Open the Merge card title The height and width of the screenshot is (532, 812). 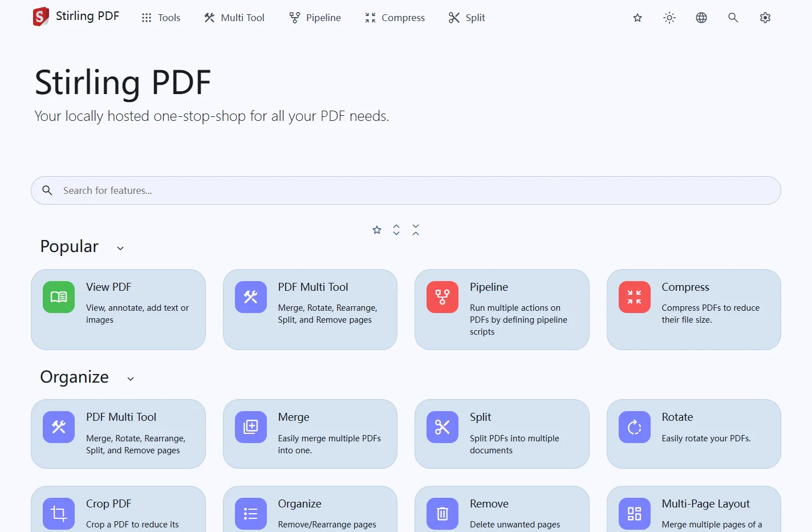point(294,417)
